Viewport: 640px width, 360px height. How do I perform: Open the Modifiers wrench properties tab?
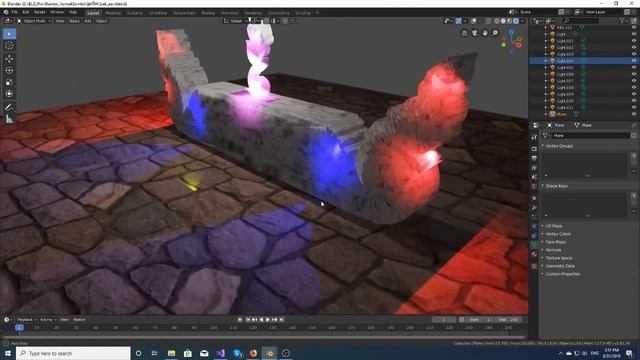click(534, 208)
